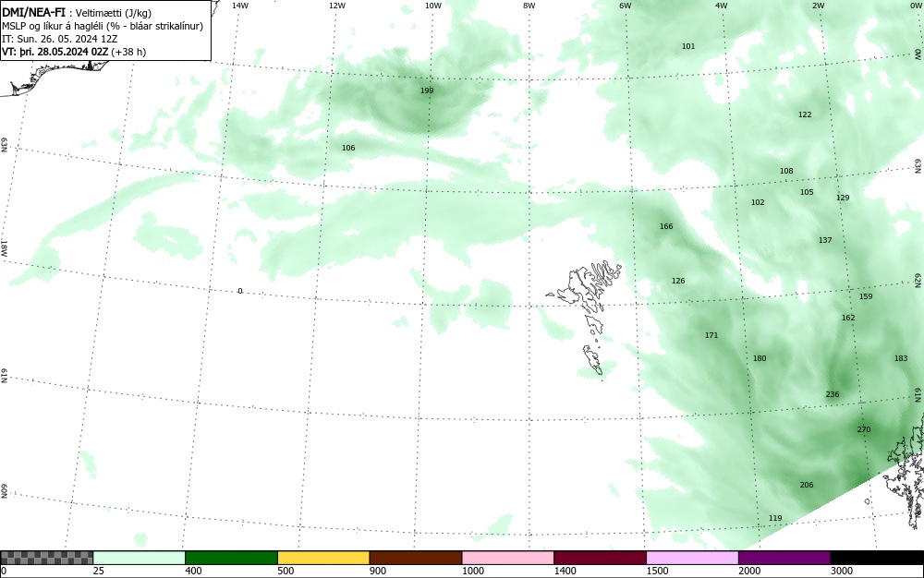The width and height of the screenshot is (924, 578).
Task: Click the purple 2000–3000 legend swatch
Action: pos(784,558)
